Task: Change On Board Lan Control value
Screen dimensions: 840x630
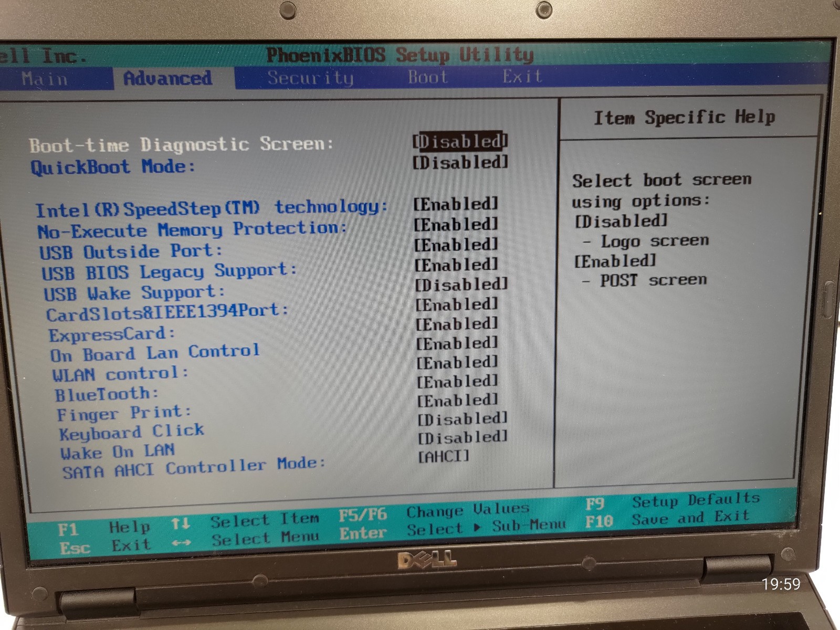Action: (x=457, y=343)
